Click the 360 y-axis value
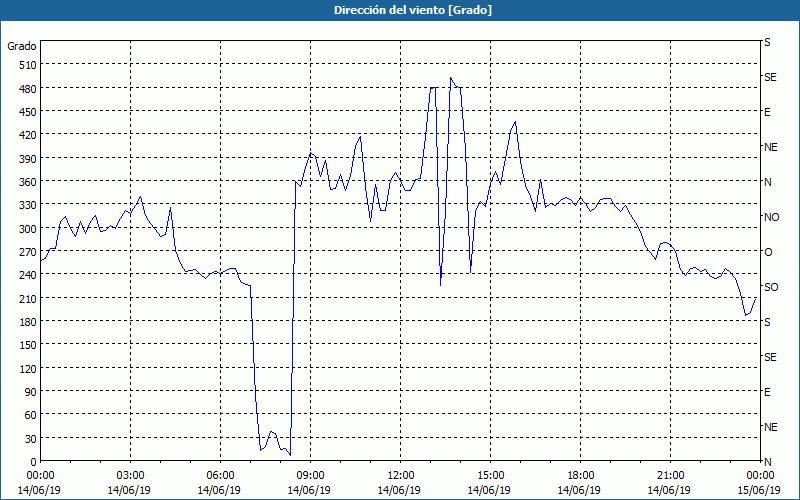 click(28, 182)
